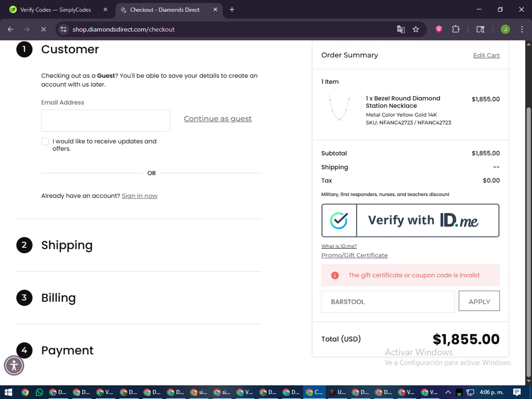Click the SKU NFANC42723 text

(409, 123)
